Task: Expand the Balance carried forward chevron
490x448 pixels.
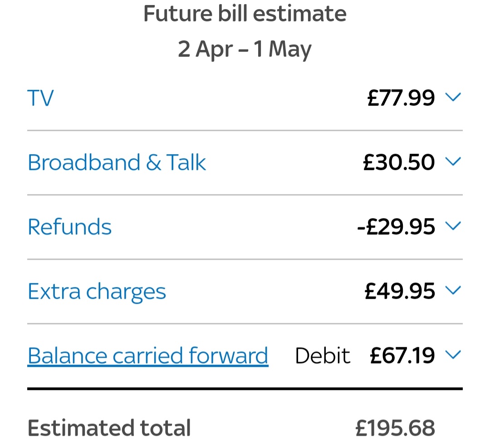Action: (453, 355)
